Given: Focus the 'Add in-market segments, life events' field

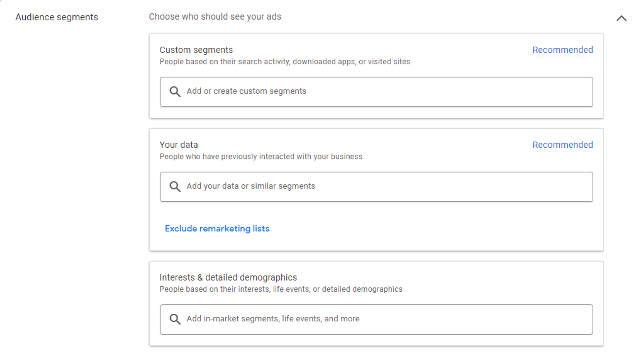Looking at the screenshot, I should [x=376, y=319].
